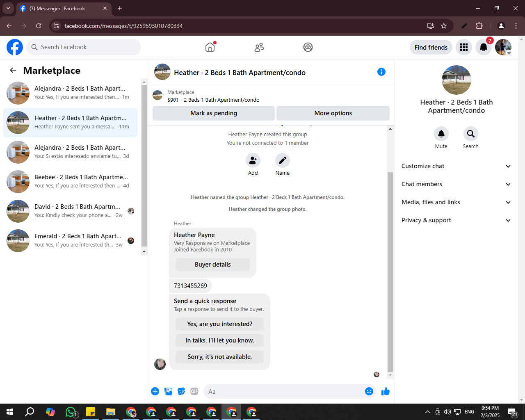Choose a GIF
The height and width of the screenshot is (420, 525).
click(x=194, y=391)
